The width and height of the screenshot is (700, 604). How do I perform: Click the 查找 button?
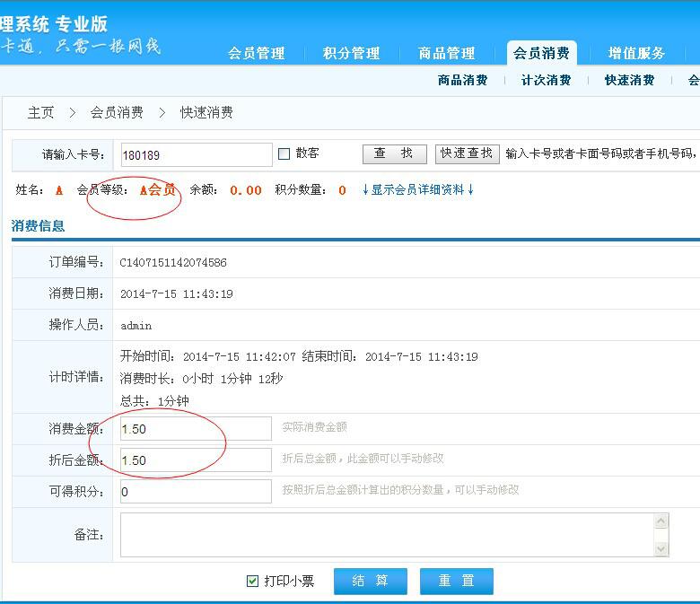point(395,153)
